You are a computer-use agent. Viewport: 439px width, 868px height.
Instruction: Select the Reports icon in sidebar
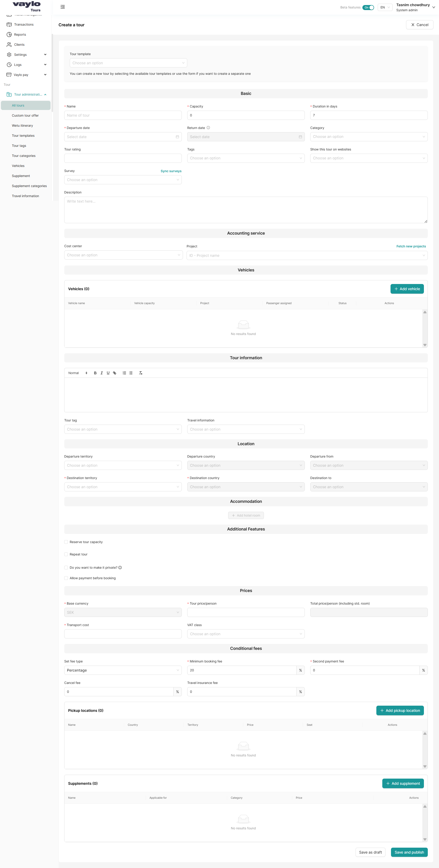(9, 34)
